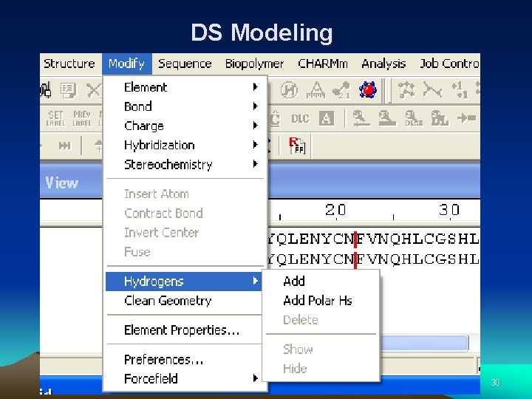Open the Hydrogens submenu entry
The image size is (532, 399).
coord(183,282)
